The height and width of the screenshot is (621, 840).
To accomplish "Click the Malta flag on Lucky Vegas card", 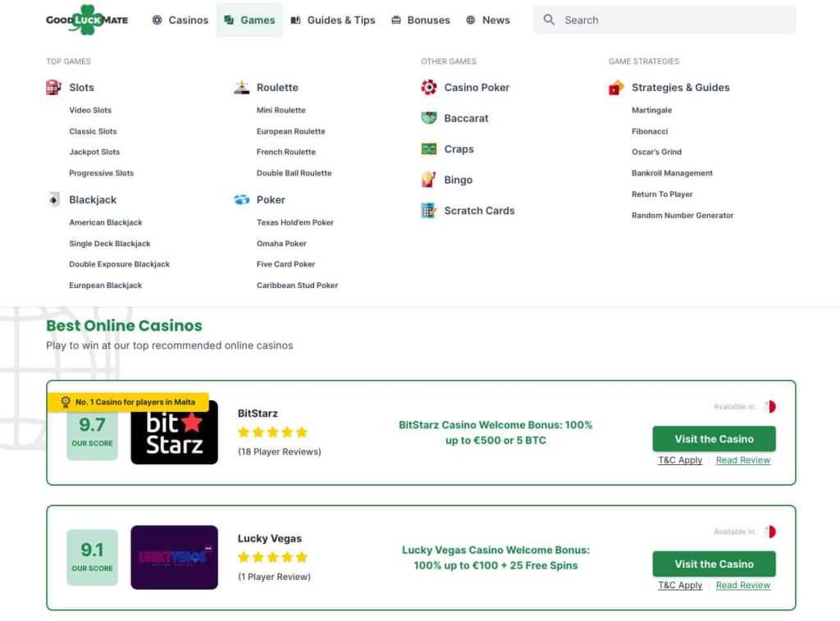I will coord(769,532).
